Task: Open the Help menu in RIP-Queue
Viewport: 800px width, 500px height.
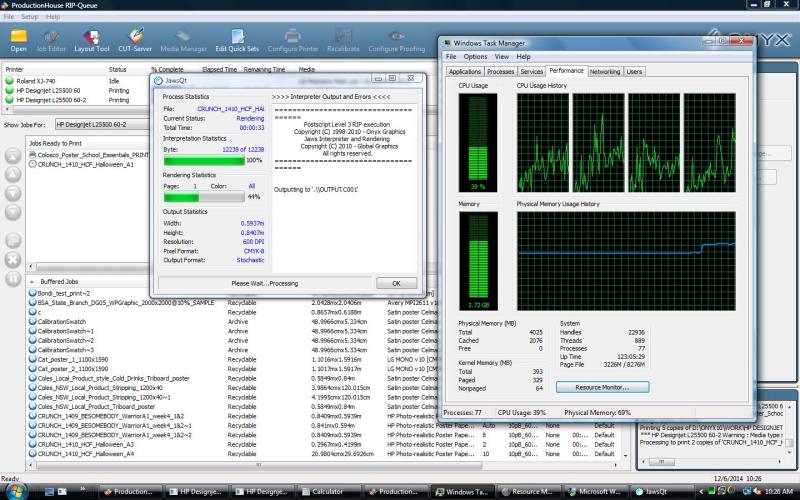Action: pyautogui.click(x=53, y=16)
